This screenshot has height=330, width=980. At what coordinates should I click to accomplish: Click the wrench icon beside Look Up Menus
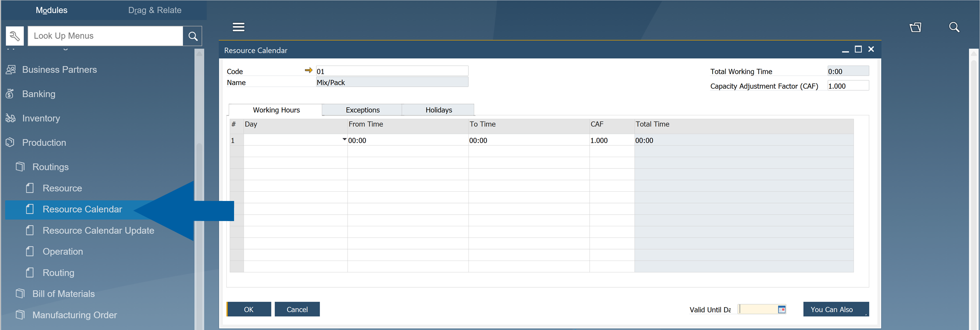pos(15,36)
